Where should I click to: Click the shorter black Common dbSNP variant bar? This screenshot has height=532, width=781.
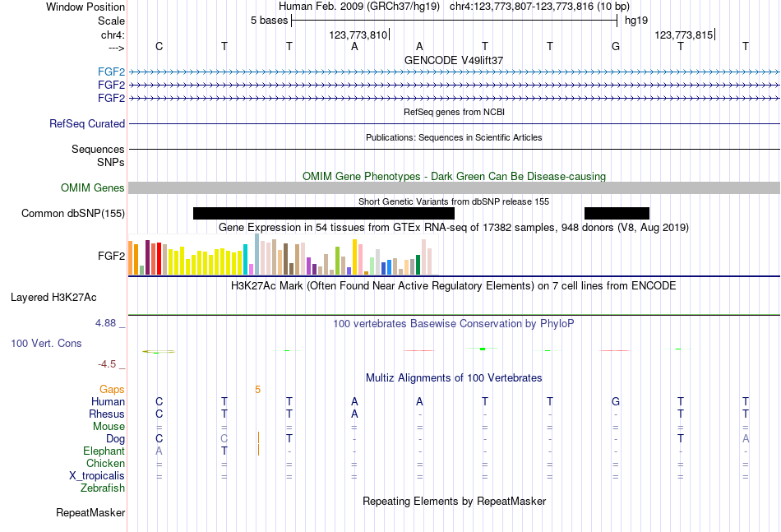tap(617, 213)
